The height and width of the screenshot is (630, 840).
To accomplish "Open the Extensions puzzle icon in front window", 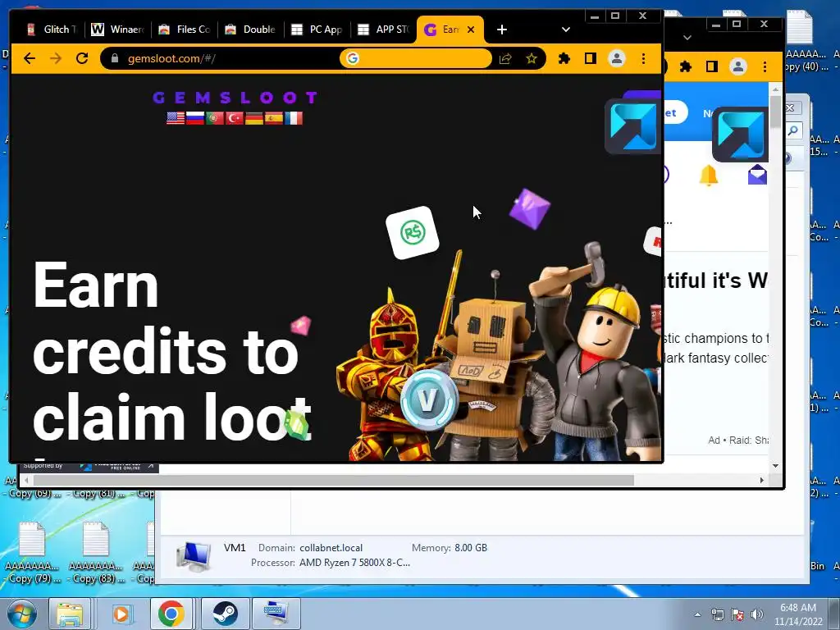I will [564, 58].
